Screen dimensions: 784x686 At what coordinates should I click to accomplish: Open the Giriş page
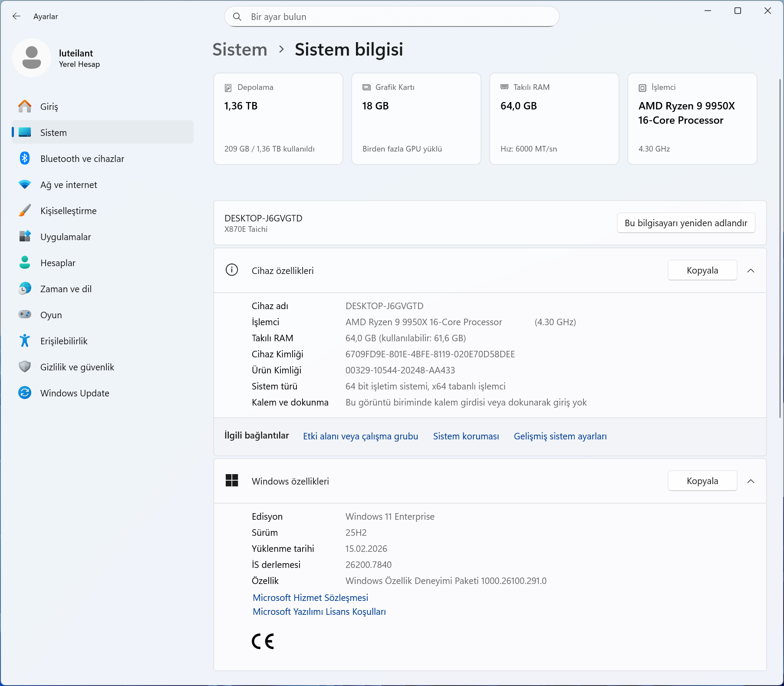coord(103,106)
